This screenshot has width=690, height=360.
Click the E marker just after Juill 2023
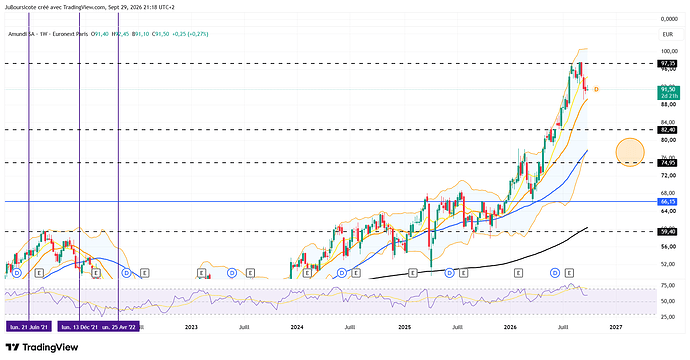250,273
